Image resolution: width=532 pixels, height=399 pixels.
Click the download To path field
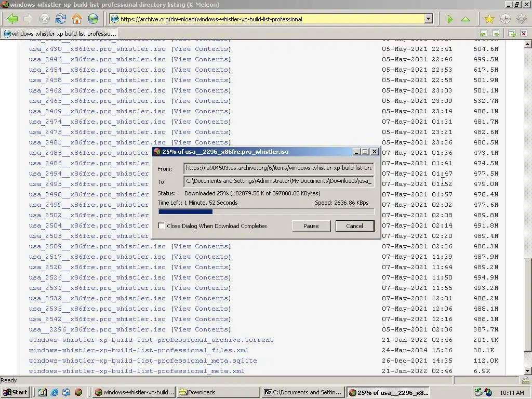coord(278,181)
